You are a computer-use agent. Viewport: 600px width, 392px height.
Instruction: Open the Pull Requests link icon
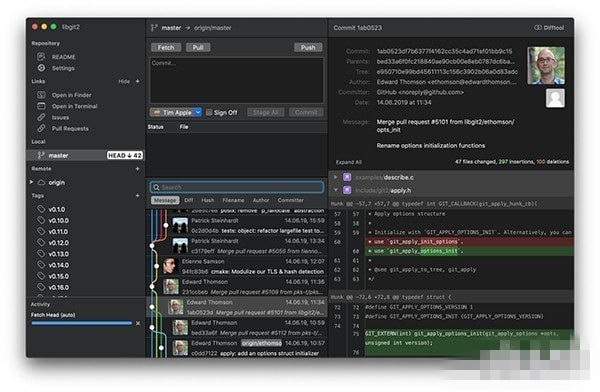click(41, 128)
